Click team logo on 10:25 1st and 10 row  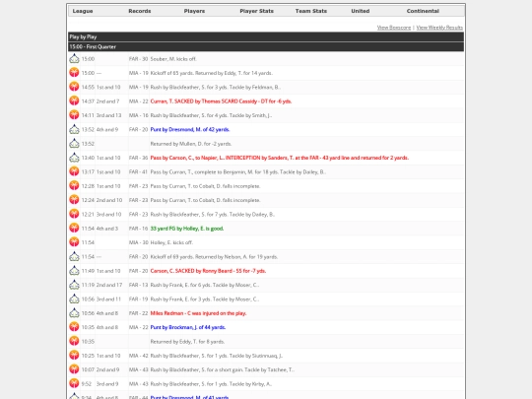(74, 356)
